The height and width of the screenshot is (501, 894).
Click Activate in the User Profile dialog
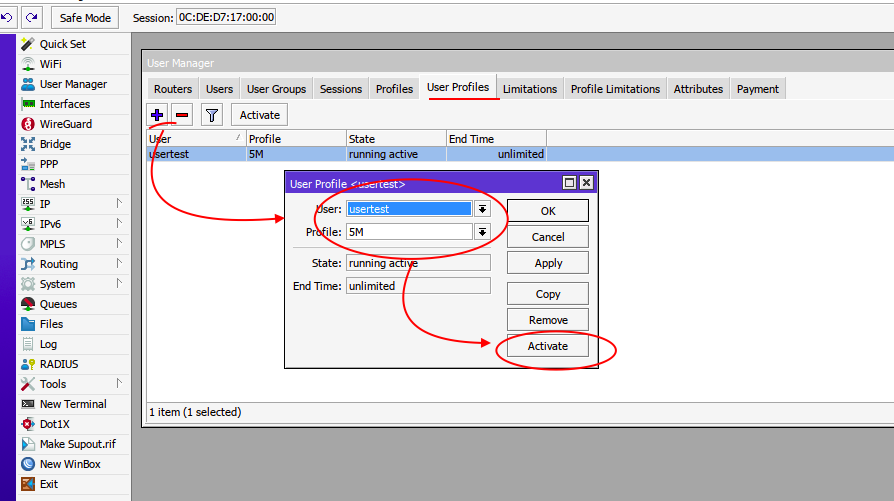(x=547, y=346)
